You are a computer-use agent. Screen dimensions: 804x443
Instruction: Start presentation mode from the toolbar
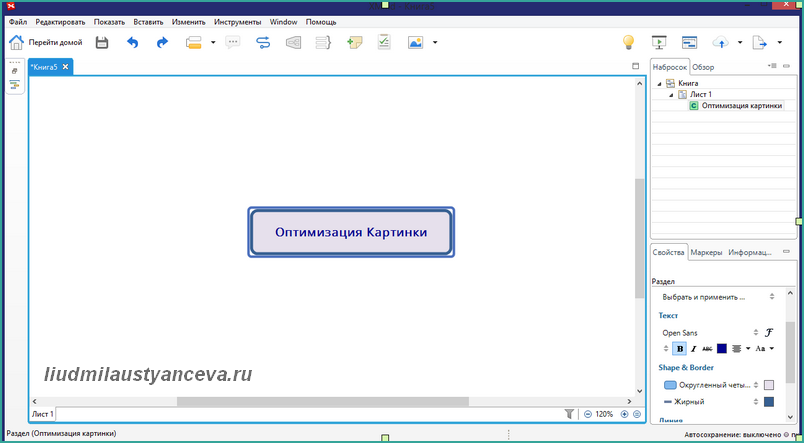click(x=659, y=43)
